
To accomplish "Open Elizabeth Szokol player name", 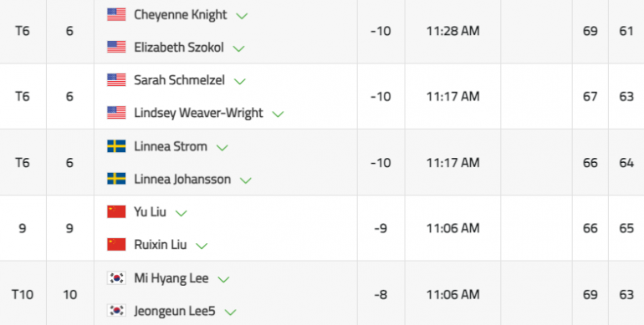I will coord(179,47).
